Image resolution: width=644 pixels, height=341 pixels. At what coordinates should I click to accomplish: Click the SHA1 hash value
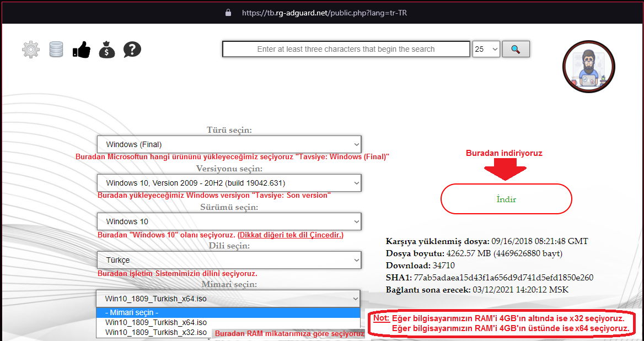click(x=503, y=278)
